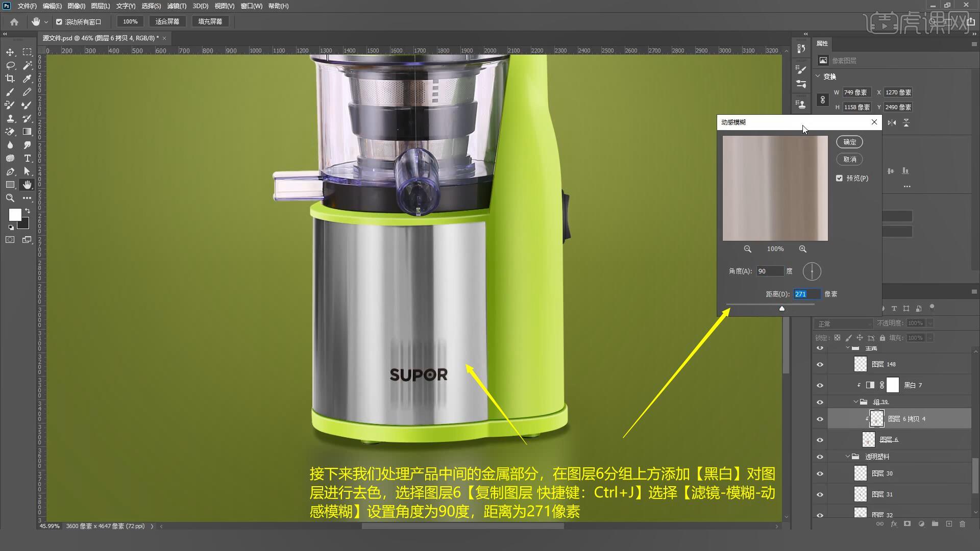Select the Eyedropper tool
This screenshot has width=980, height=551.
point(27,79)
